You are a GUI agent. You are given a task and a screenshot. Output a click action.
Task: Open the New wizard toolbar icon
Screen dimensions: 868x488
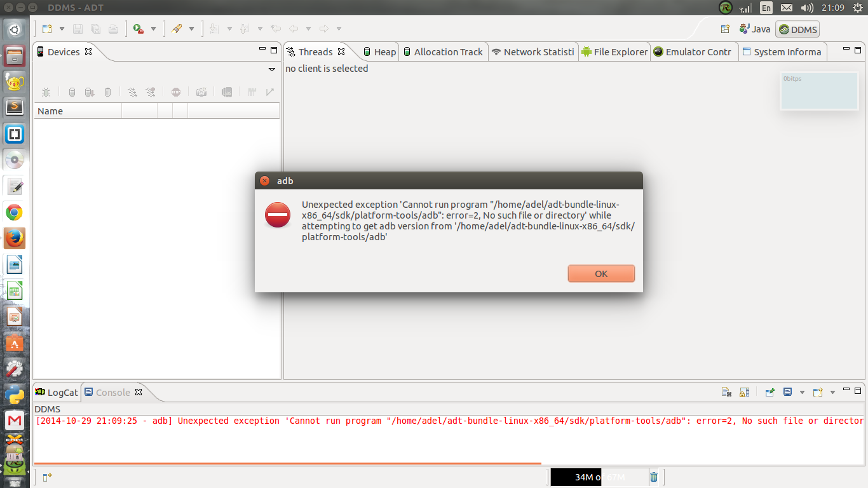pos(47,29)
